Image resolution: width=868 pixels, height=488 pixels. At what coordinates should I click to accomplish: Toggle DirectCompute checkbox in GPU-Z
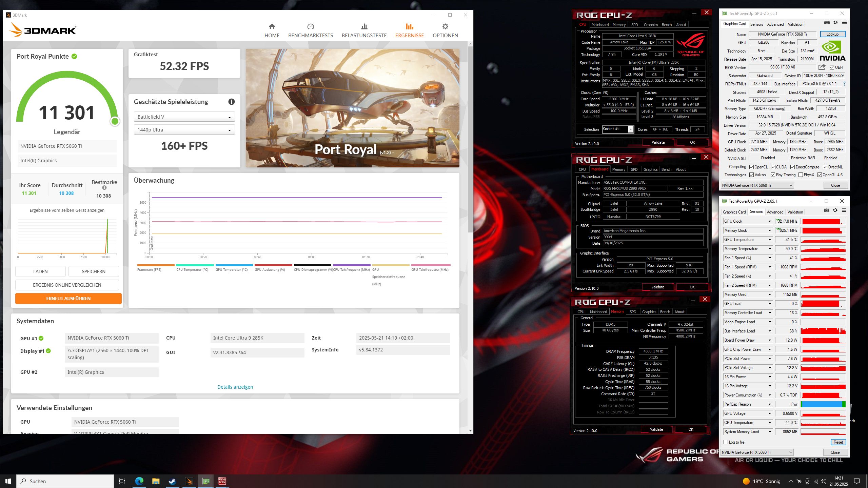(x=793, y=167)
